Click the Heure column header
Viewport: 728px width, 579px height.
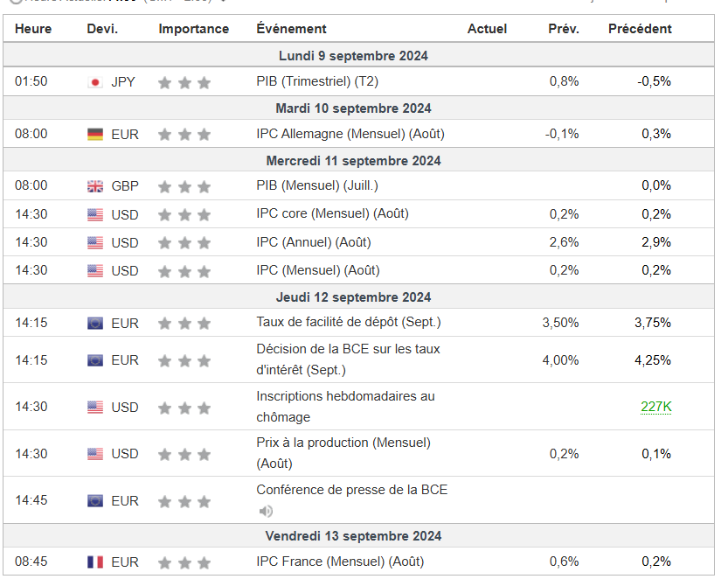[33, 29]
